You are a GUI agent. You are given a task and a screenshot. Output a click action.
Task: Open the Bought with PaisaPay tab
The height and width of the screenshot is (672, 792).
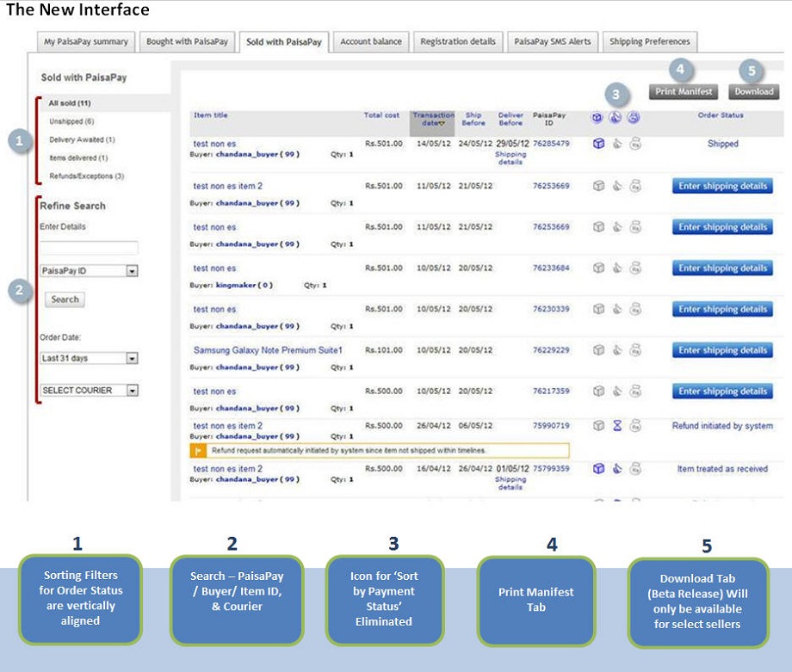click(x=187, y=42)
